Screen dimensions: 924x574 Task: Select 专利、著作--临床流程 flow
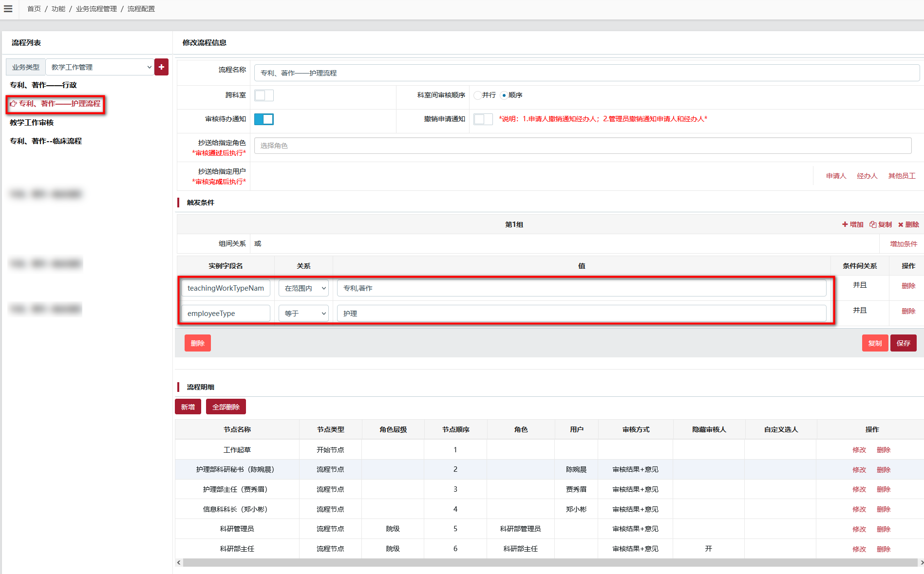tap(46, 141)
